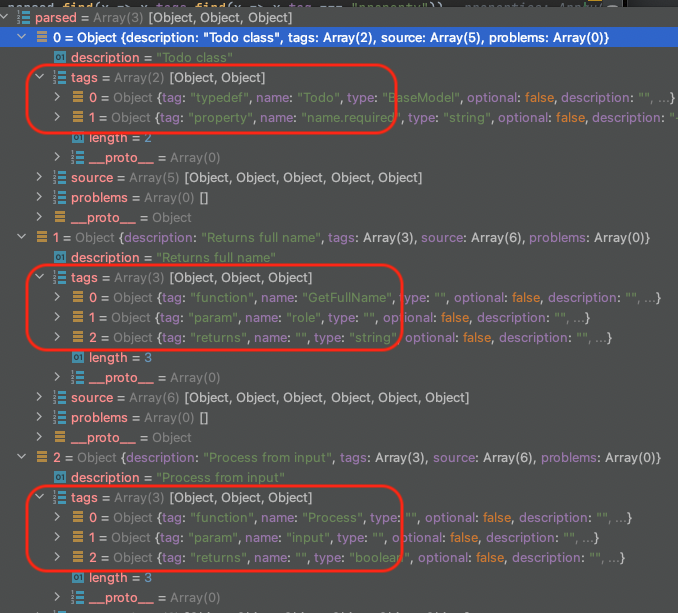Expand the source Array(5) node
Viewport: 678px width, 613px height.
39,177
